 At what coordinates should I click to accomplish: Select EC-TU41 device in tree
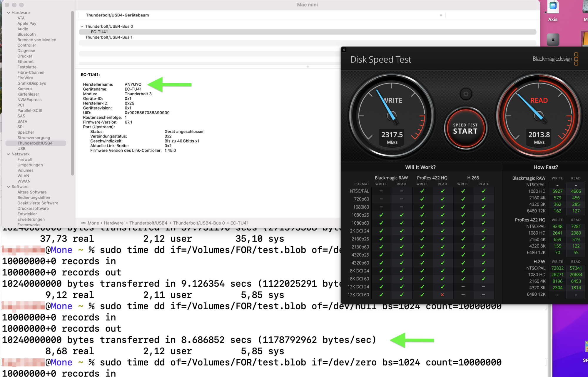tap(99, 32)
